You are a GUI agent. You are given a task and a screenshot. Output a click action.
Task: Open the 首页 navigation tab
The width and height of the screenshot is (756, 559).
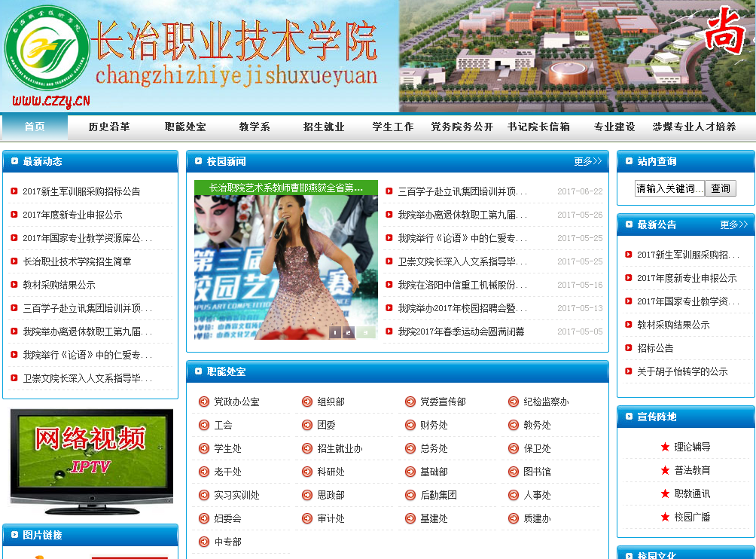coord(35,127)
